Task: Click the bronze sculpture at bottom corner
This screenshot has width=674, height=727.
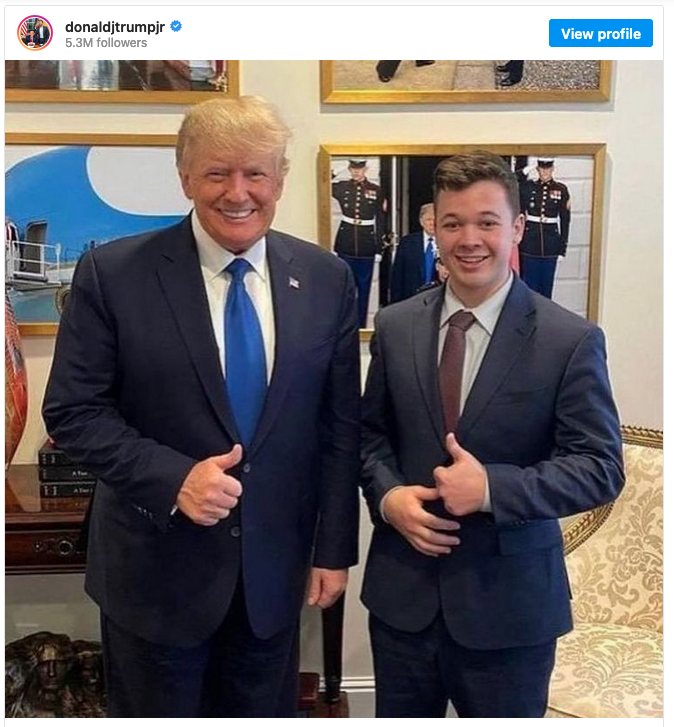Action: tap(53, 675)
